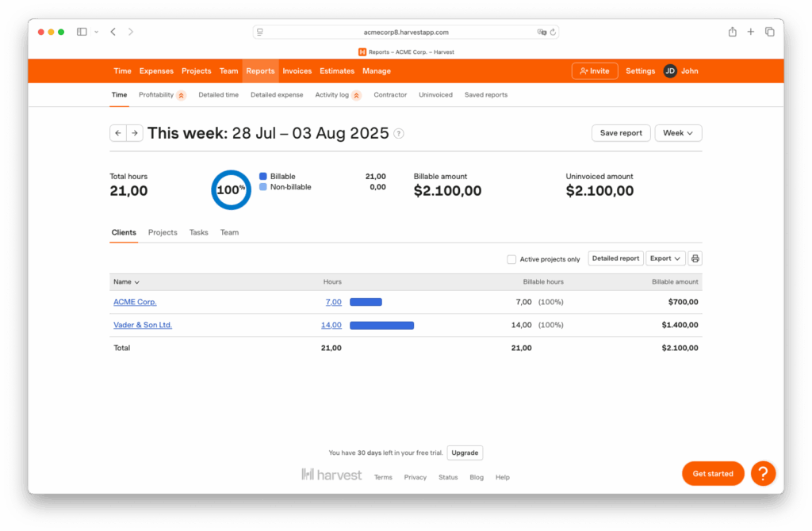Open the Manage menu

pyautogui.click(x=377, y=71)
